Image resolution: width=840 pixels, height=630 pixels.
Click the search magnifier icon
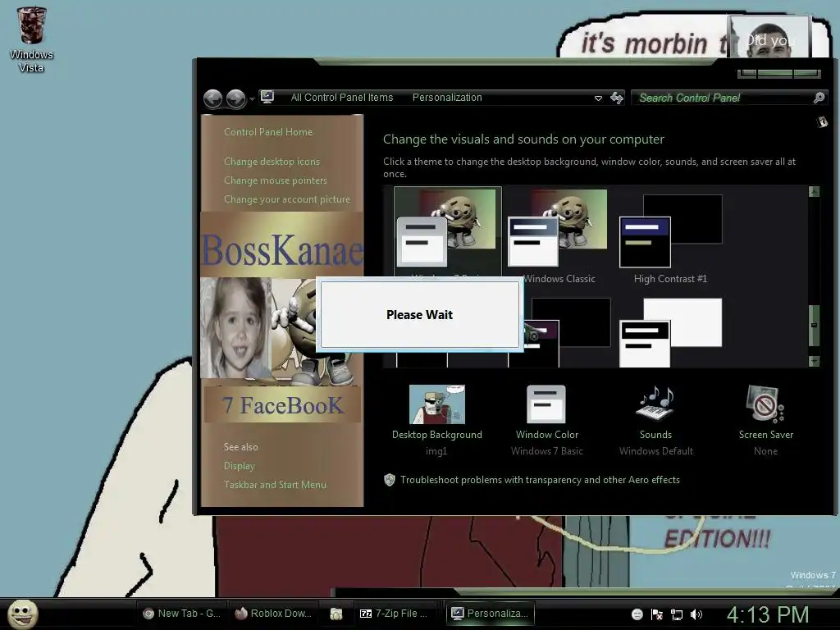819,98
